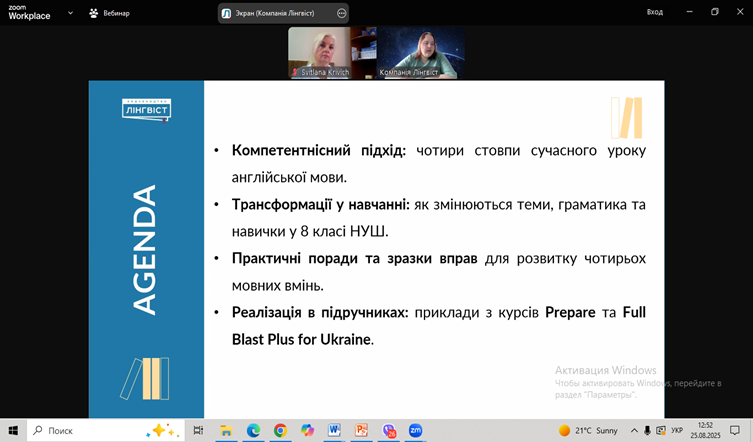Open Task View from the taskbar
753x442 pixels.
[x=198, y=430]
